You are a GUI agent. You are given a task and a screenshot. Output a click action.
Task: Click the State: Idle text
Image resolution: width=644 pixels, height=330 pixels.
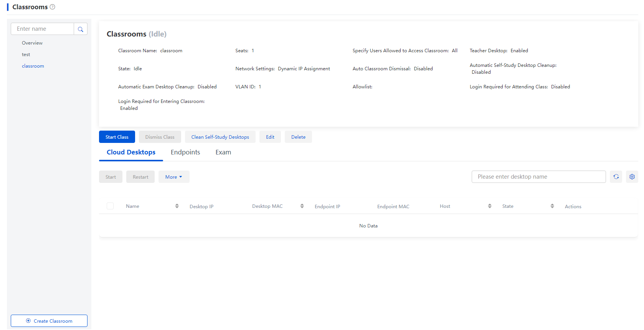130,69
